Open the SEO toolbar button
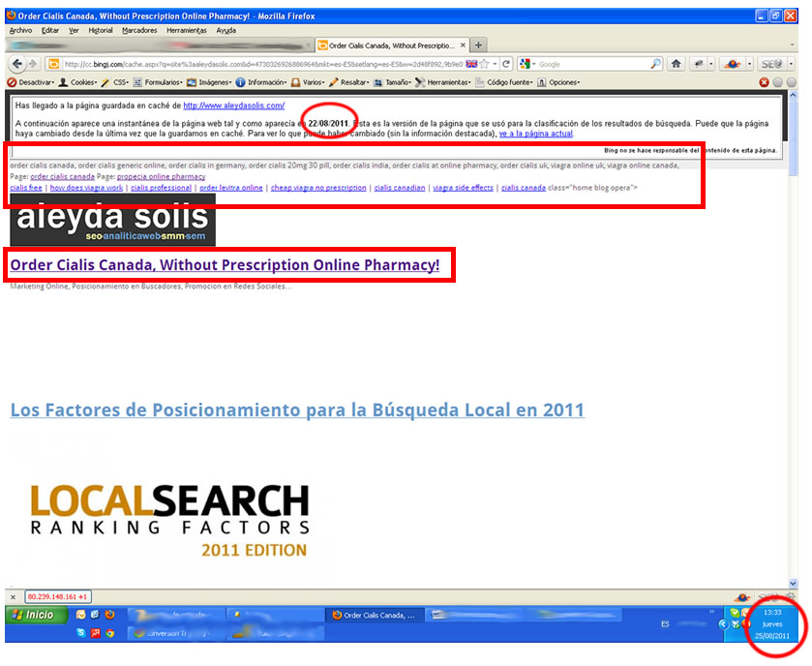 click(x=771, y=64)
